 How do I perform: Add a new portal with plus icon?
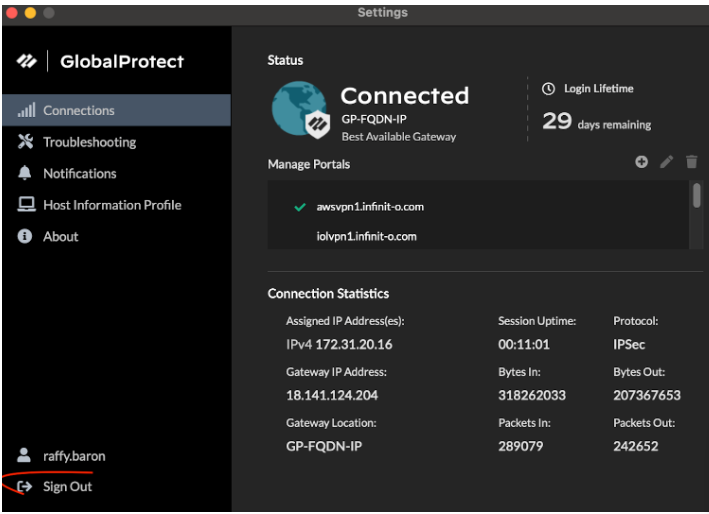[x=641, y=162]
